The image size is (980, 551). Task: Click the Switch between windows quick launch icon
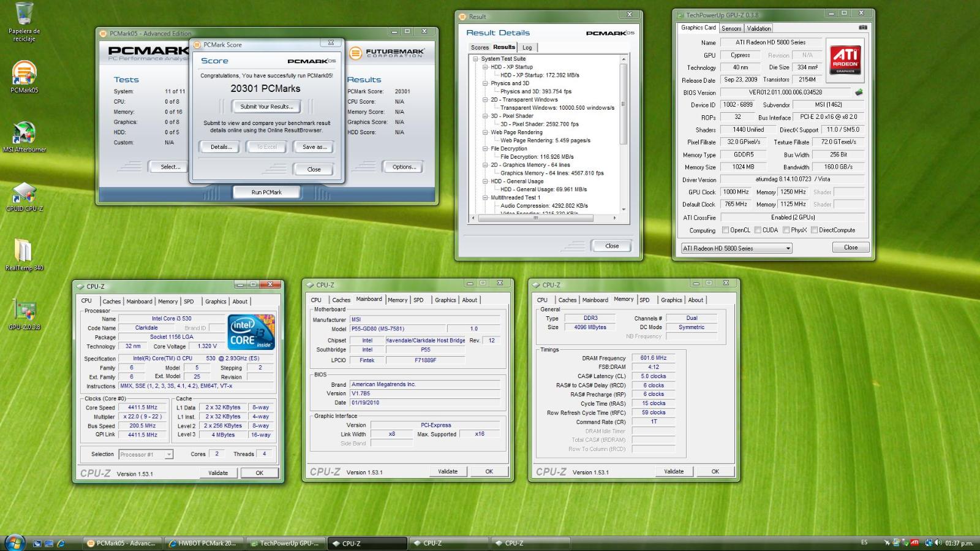49,543
